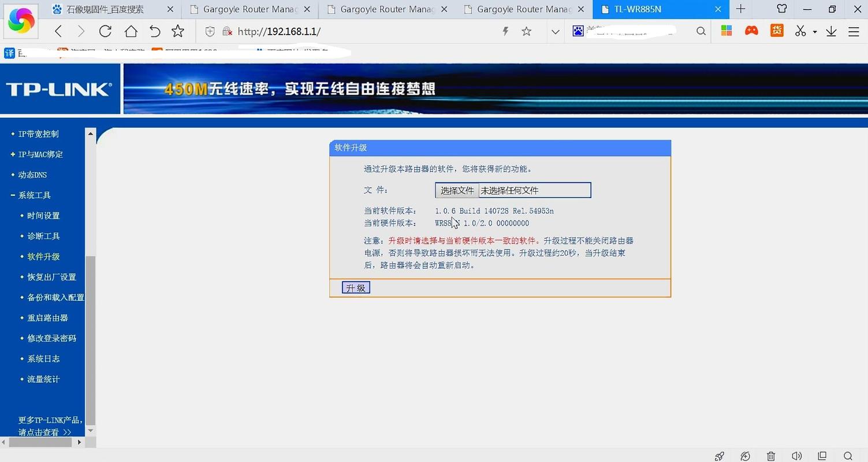Screen dimensions: 868x462
Task: Close the 石像鬼固件 Baidu search tab
Action: click(169, 9)
